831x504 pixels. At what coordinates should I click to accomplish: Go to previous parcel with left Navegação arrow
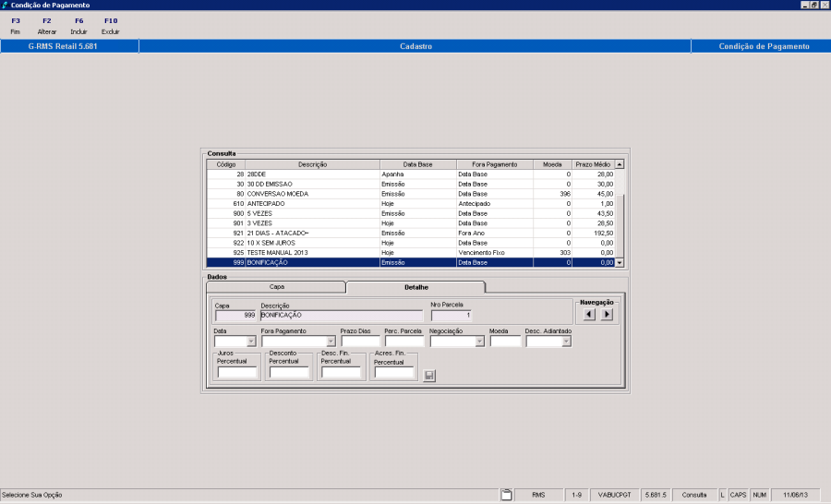point(589,314)
